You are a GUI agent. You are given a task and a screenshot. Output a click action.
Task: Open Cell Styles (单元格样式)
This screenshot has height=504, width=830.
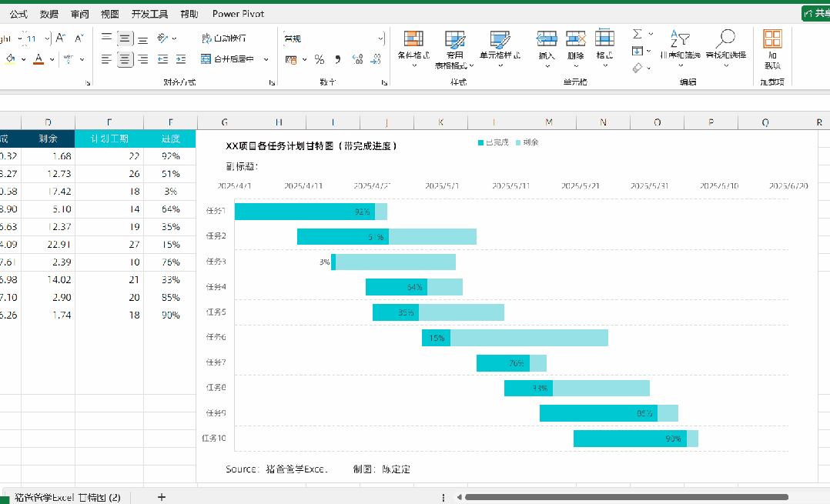click(x=500, y=49)
